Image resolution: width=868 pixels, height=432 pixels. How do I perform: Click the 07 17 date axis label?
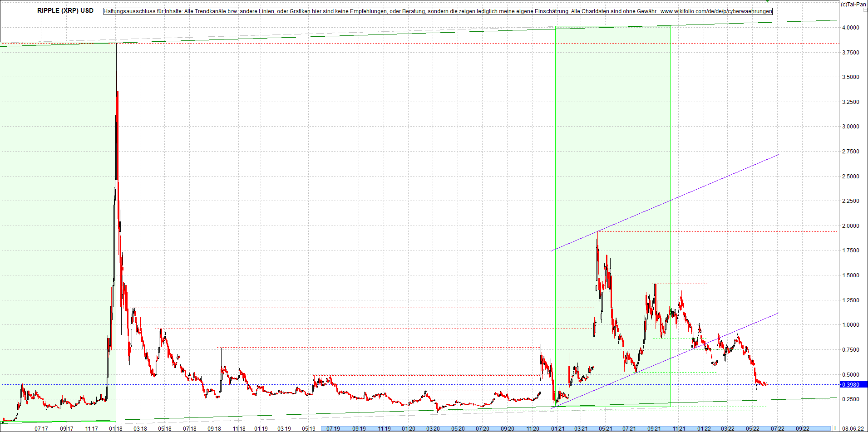click(41, 428)
